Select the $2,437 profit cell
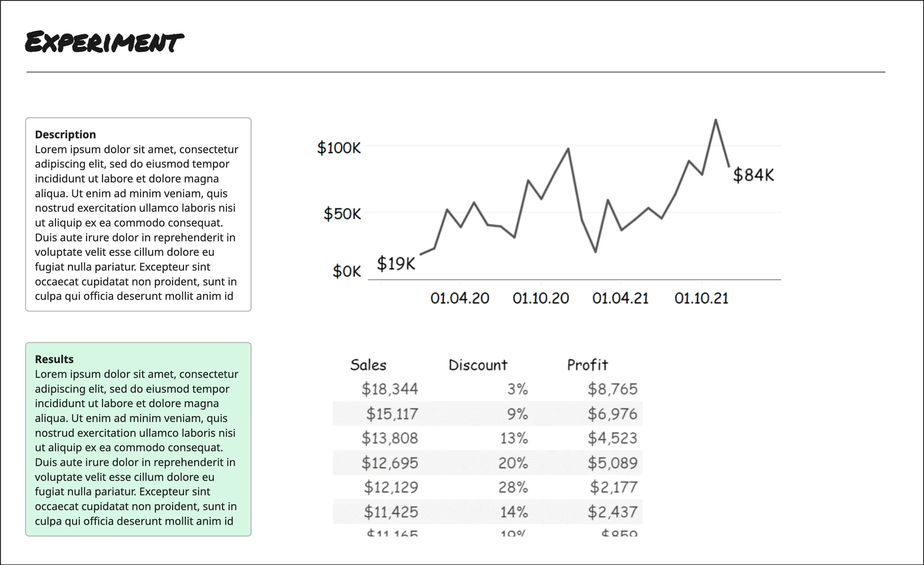The height and width of the screenshot is (565, 924). 612,512
